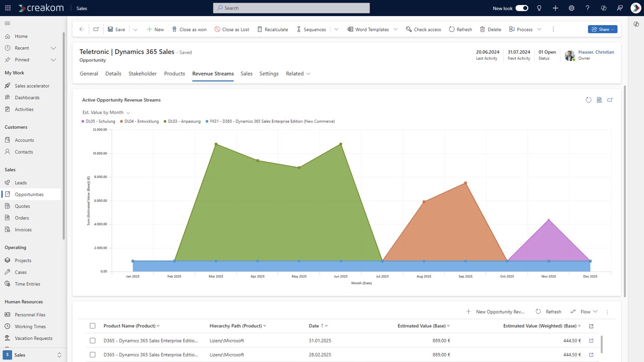Click the lightbulb assistant icon

539,8
